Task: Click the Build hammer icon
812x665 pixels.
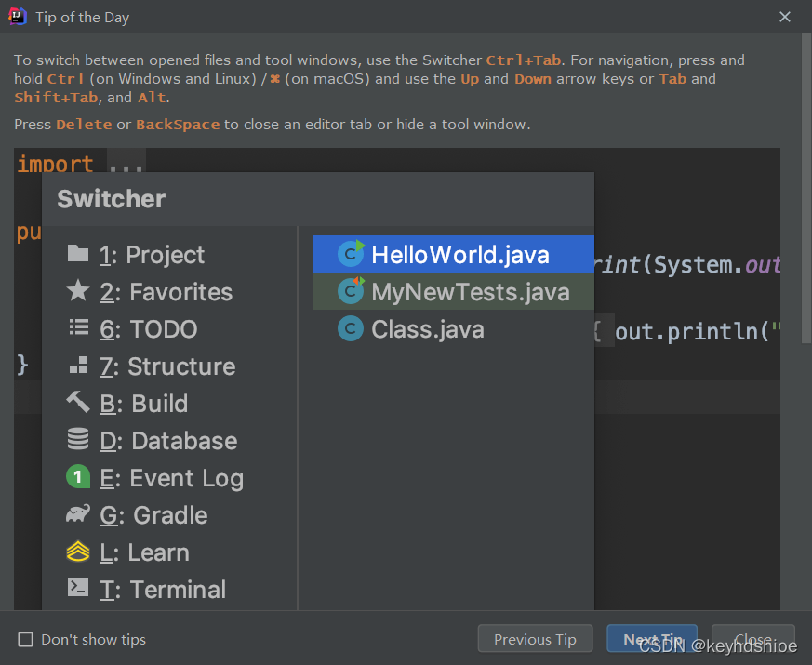Action: point(78,402)
